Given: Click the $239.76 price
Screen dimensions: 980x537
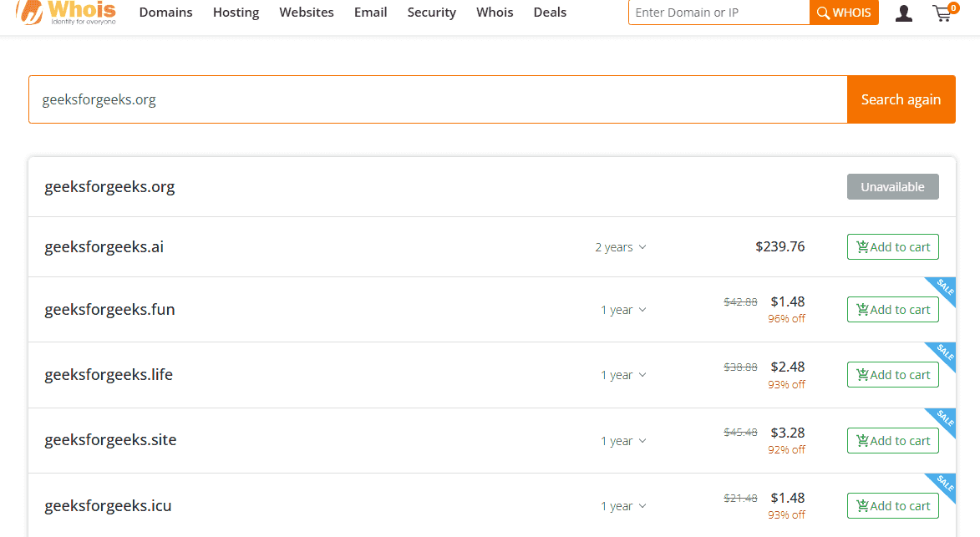Looking at the screenshot, I should [780, 246].
